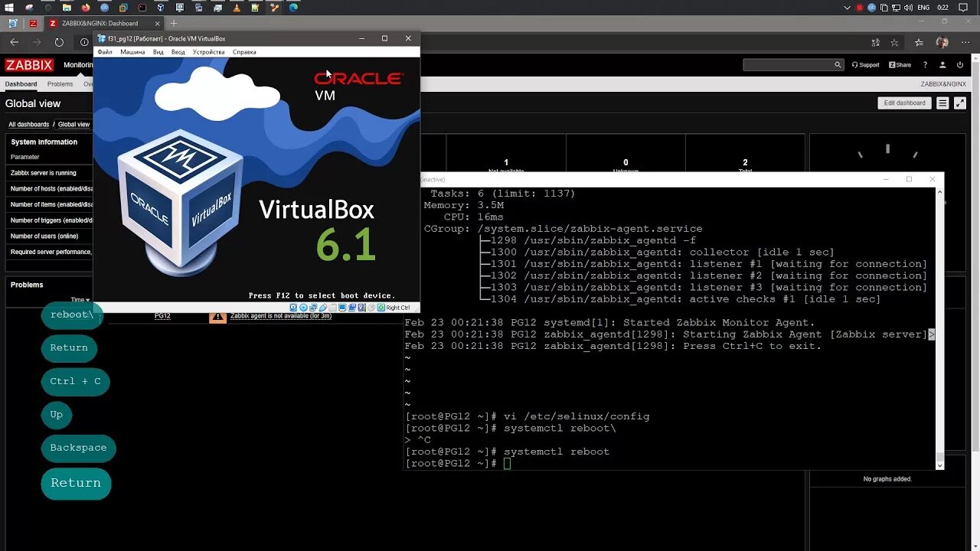Viewport: 980px width, 551px height.
Task: Open the Zabbix user profile icon
Action: 943,65
